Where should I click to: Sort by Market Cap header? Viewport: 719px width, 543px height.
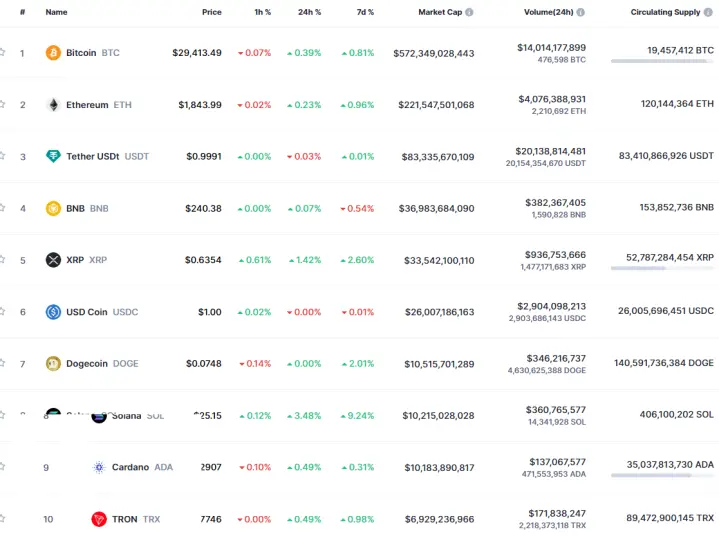click(440, 12)
